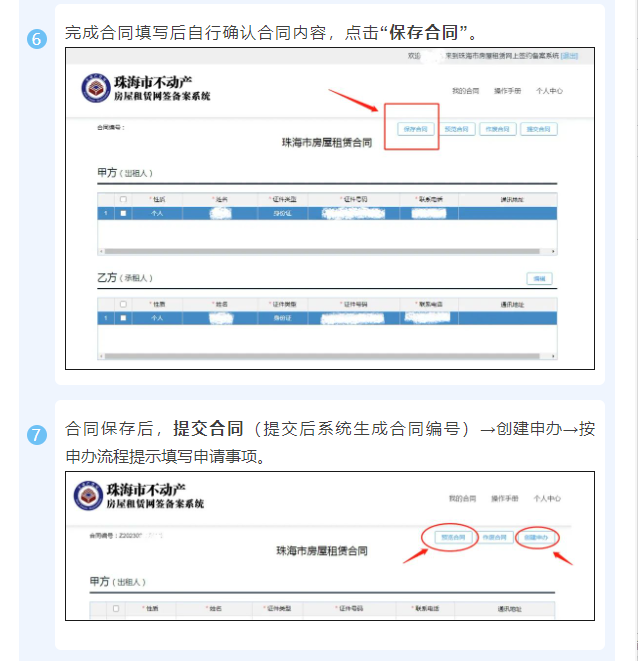Click the system logo in step 6 screenshot
Viewport: 638px width, 661px height.
(97, 88)
